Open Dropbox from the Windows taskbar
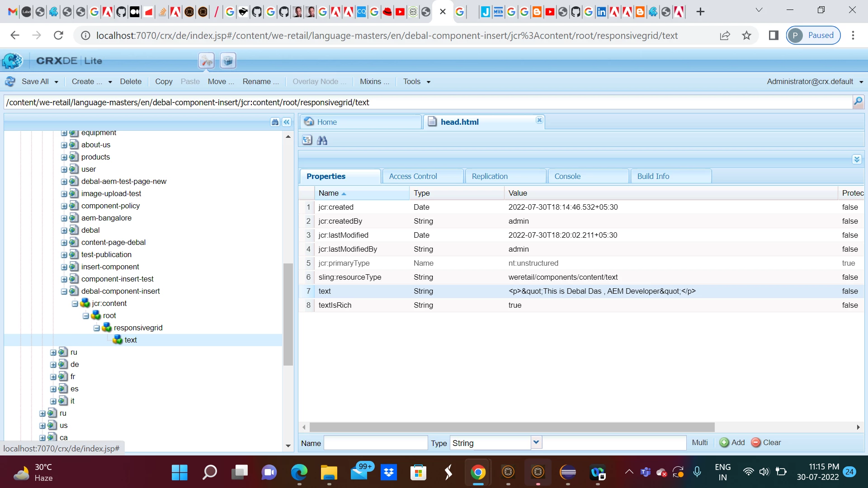 coord(388,473)
